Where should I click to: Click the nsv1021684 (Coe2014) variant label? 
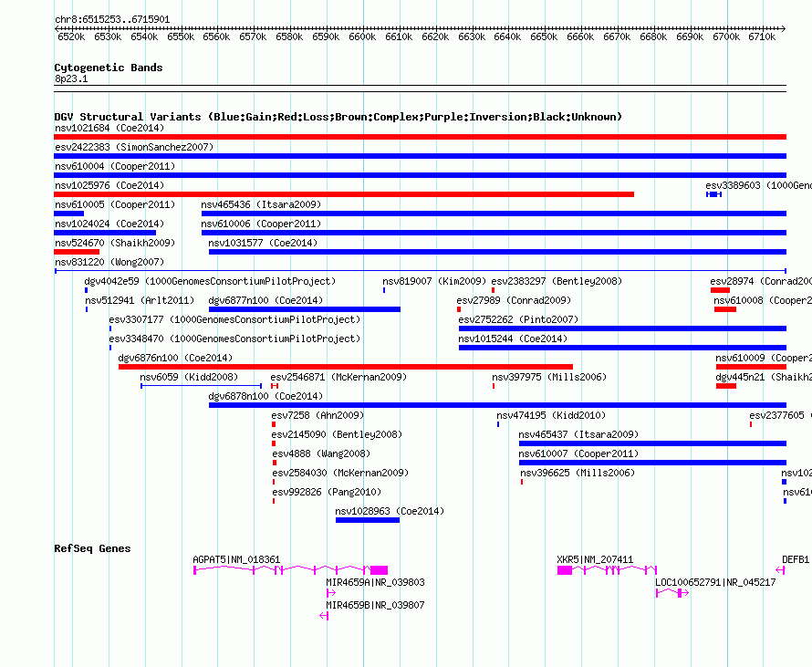(x=109, y=128)
